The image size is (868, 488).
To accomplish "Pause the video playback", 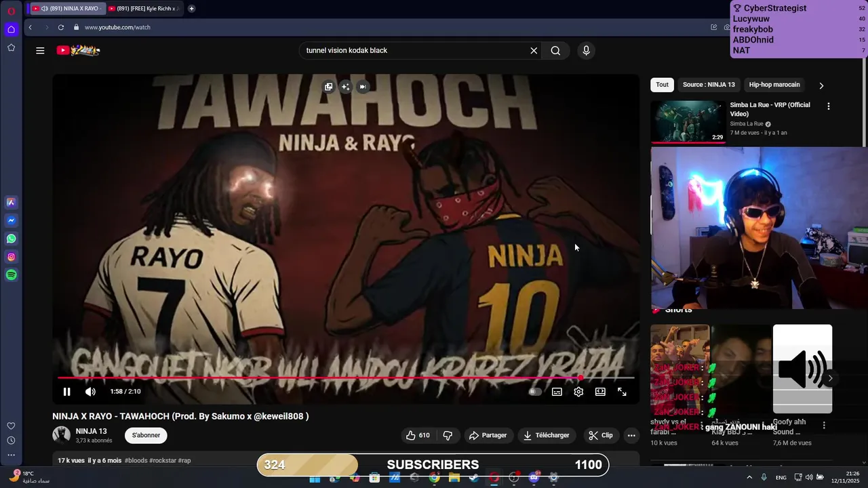I will pyautogui.click(x=66, y=392).
